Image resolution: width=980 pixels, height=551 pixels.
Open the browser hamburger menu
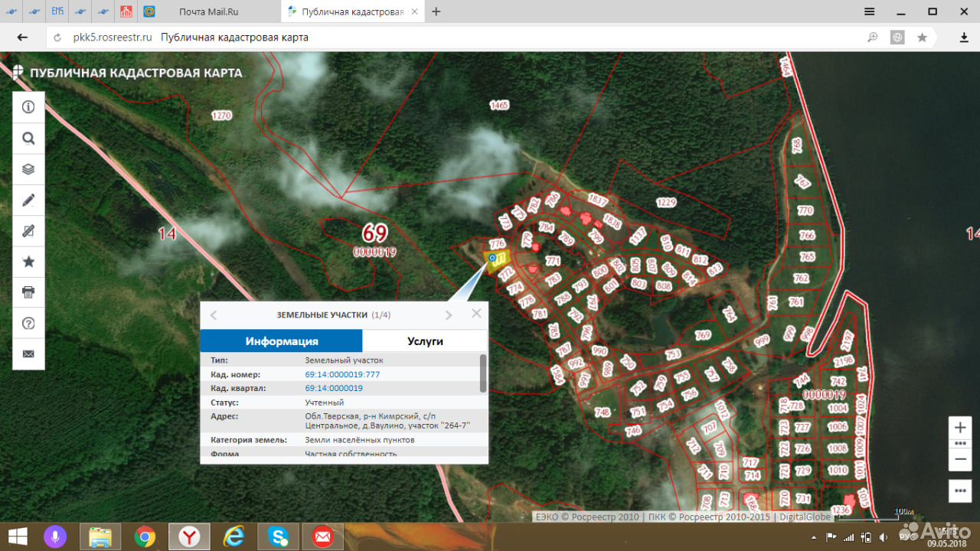(x=869, y=11)
